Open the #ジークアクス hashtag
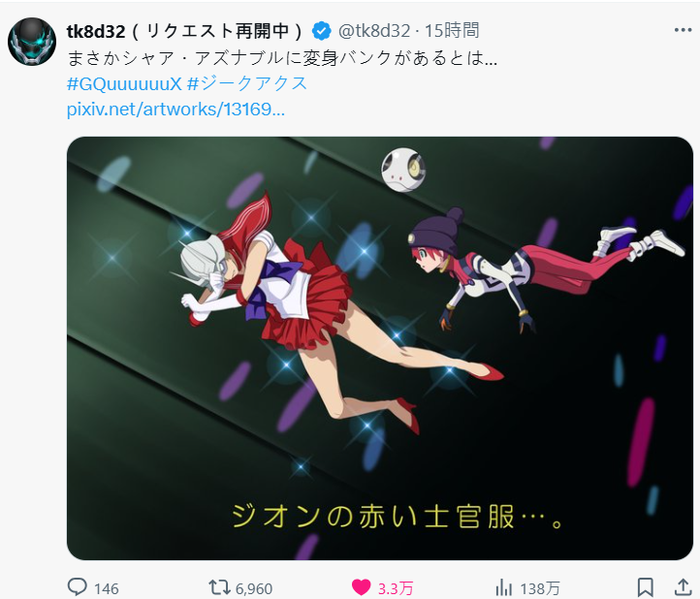 pos(247,83)
